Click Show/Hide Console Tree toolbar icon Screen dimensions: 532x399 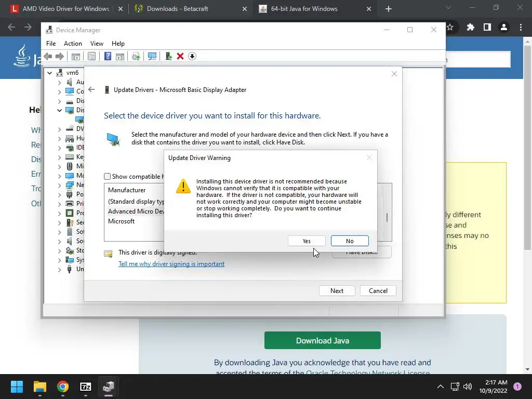[76, 56]
